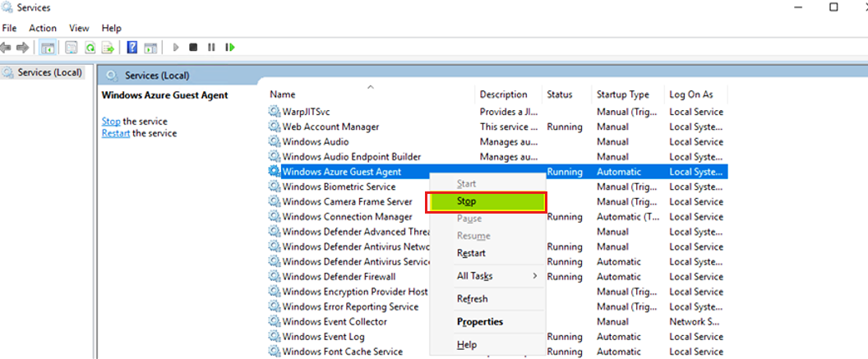
Task: Click Running status of Web Account Manager
Action: tap(565, 127)
